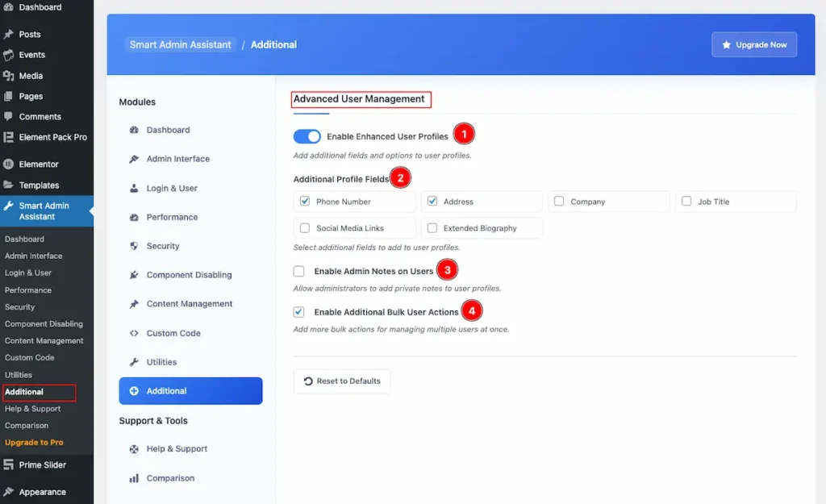Uncheck the Address profile field

(432, 201)
